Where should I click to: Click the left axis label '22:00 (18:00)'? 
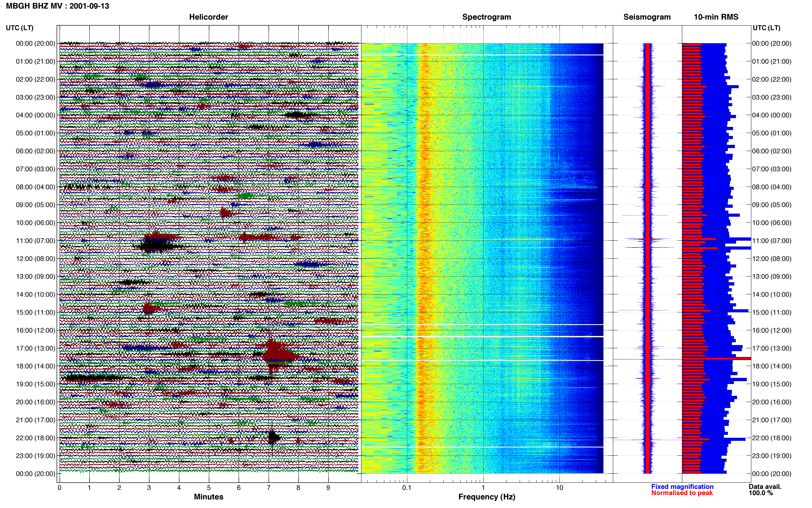(x=36, y=438)
